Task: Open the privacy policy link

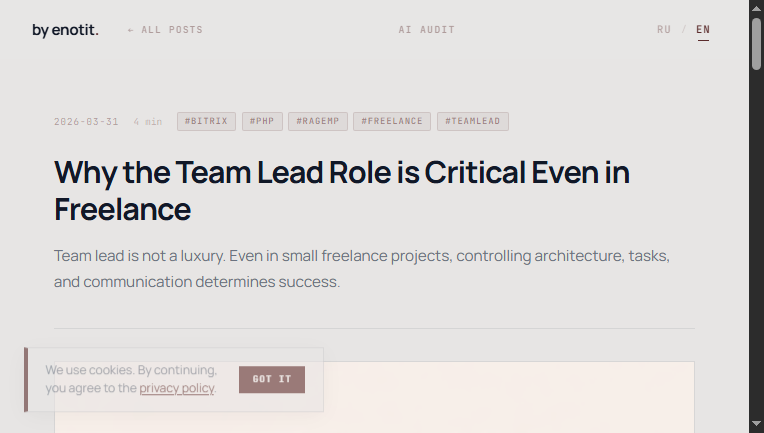Action: pos(177,388)
